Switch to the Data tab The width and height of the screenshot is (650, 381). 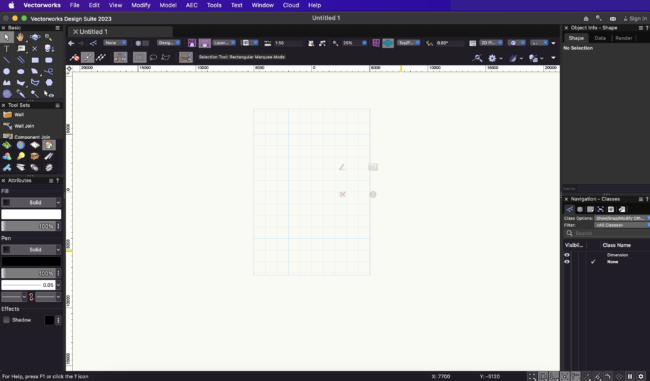pyautogui.click(x=600, y=38)
